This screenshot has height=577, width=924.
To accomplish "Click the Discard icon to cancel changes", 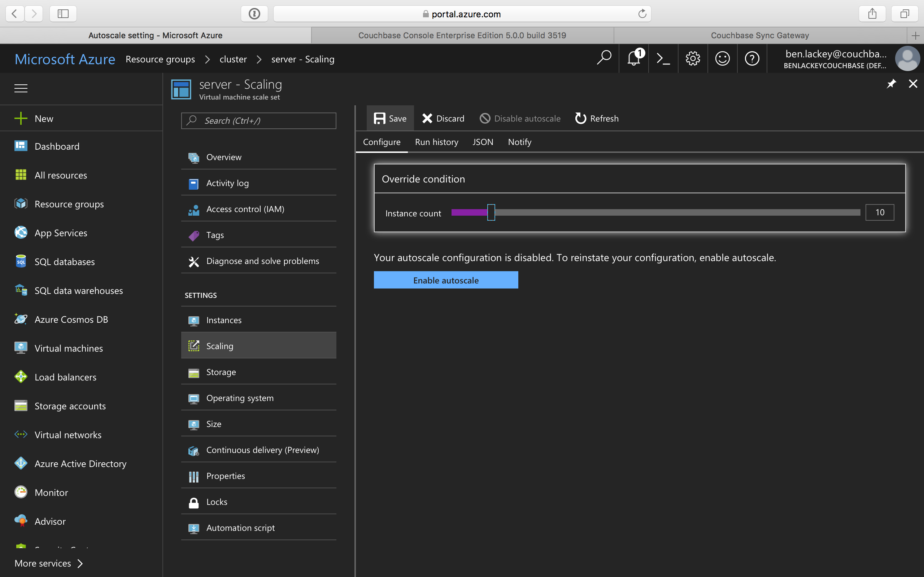I will pyautogui.click(x=426, y=118).
